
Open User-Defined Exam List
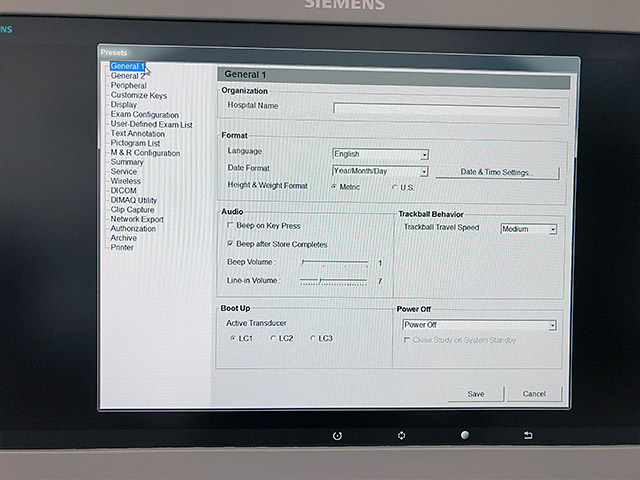[151, 124]
